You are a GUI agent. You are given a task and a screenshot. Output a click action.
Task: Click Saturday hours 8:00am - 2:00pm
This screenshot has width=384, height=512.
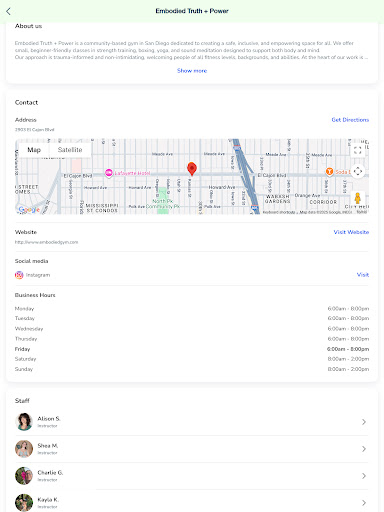point(348,359)
